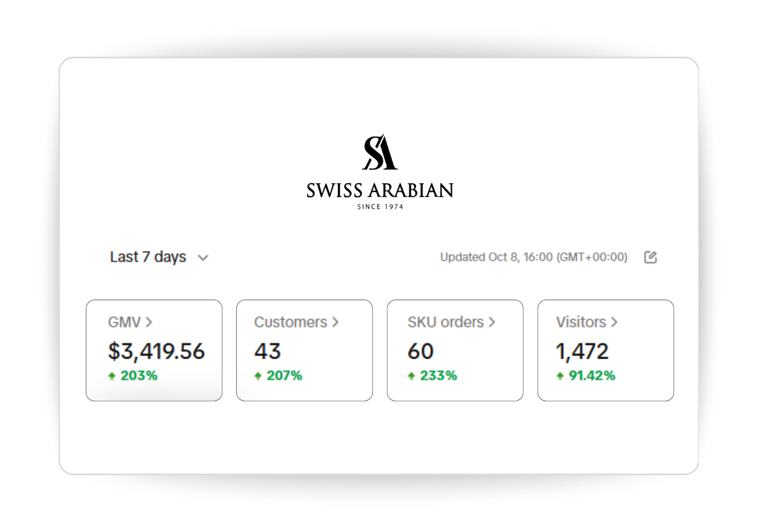
Task: Expand SKU orders details via its chevron
Action: tap(491, 322)
